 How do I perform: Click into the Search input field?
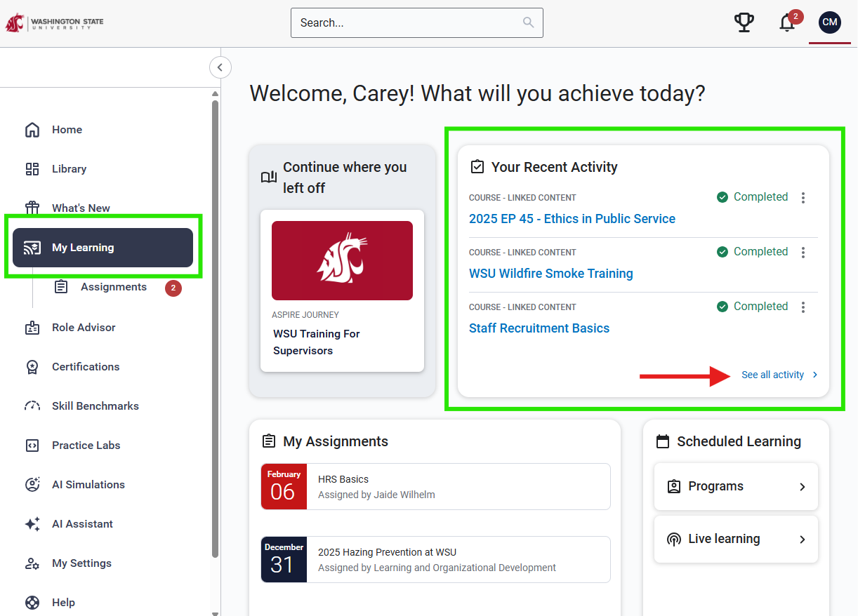click(407, 22)
